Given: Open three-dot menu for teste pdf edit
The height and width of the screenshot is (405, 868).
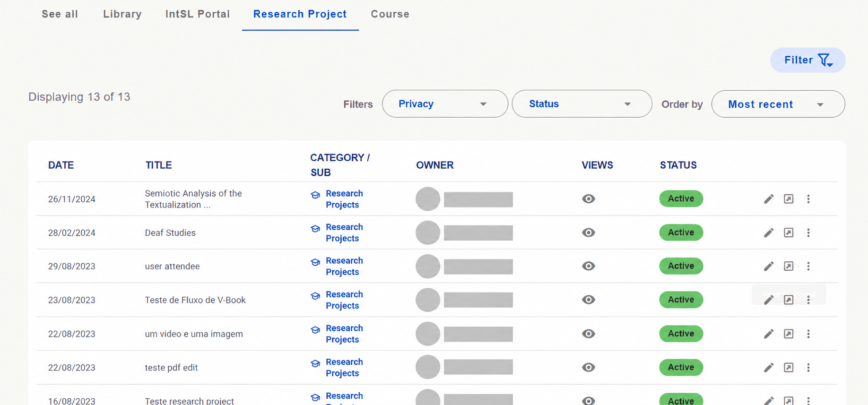Looking at the screenshot, I should coord(808,367).
